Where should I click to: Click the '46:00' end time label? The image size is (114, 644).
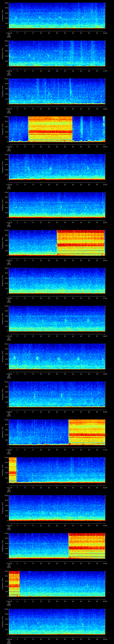[x=105, y=639]
